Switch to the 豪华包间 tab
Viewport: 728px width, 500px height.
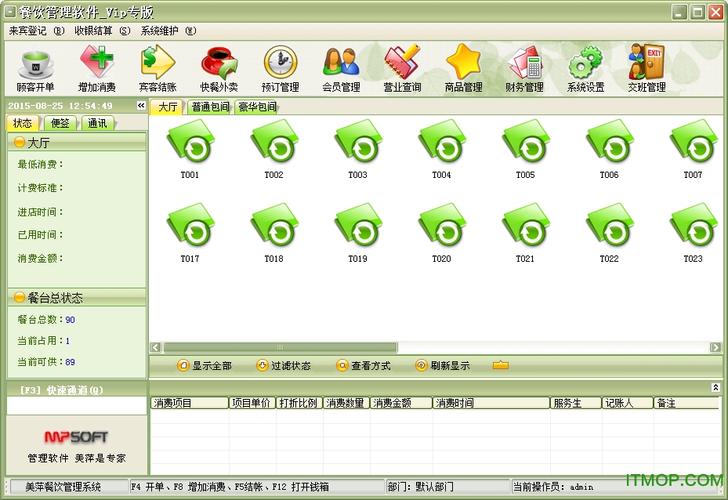point(257,107)
